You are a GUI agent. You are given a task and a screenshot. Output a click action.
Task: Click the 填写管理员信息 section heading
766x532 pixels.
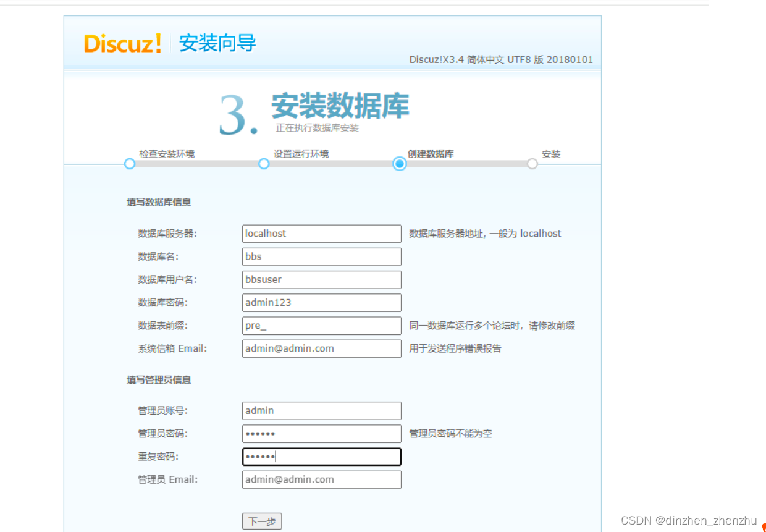[159, 380]
